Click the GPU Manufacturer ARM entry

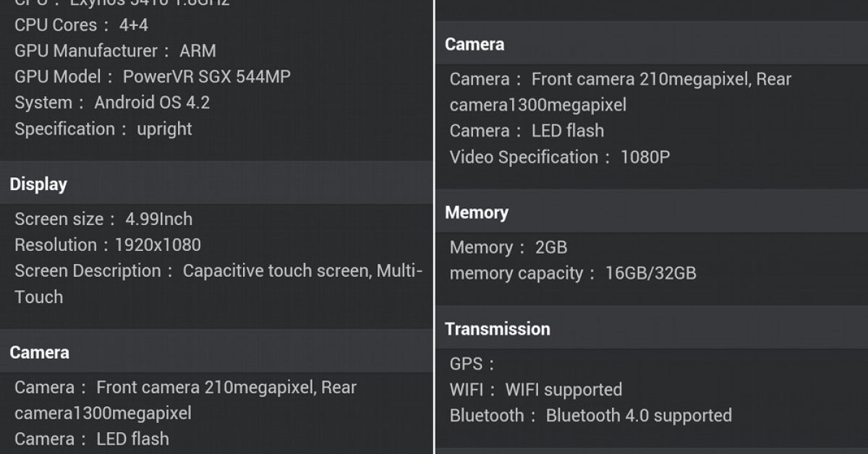(x=115, y=51)
